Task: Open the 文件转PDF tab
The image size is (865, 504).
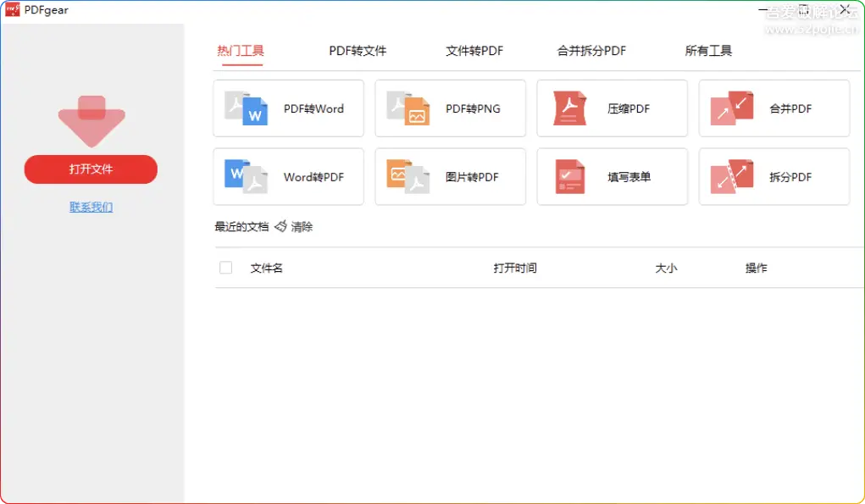Action: (474, 51)
